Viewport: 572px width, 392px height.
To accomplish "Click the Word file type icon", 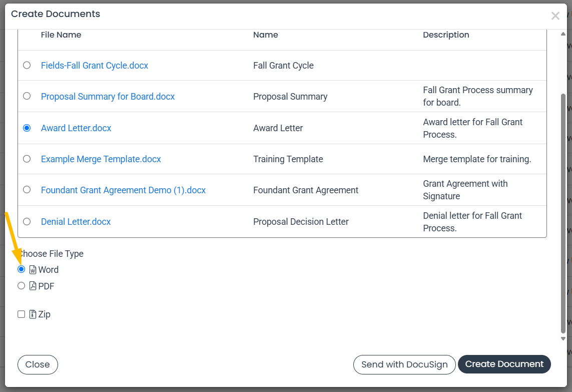I will (x=33, y=270).
